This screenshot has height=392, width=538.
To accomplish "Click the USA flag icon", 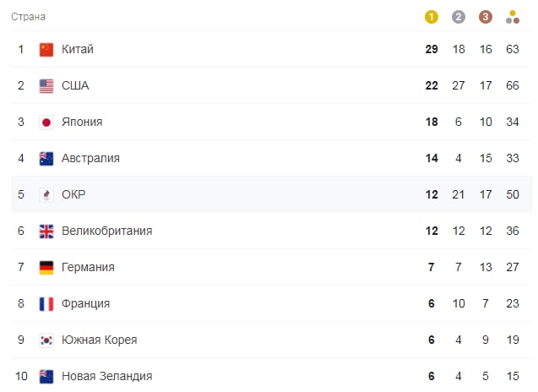I will click(x=46, y=86).
